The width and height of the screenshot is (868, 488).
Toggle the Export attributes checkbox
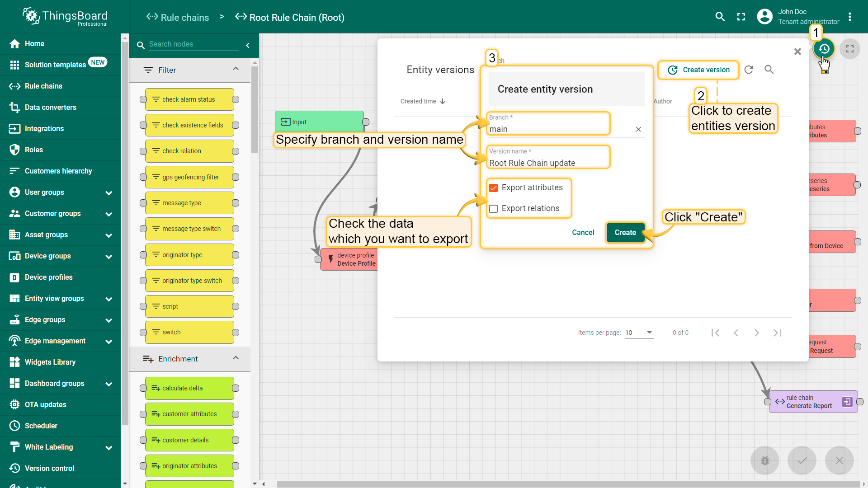tap(494, 188)
